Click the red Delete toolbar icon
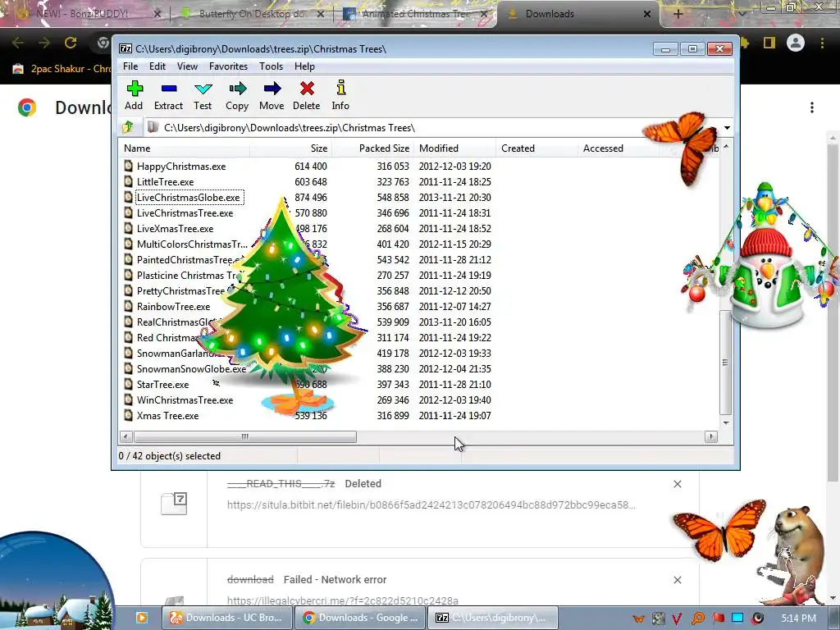 307,89
